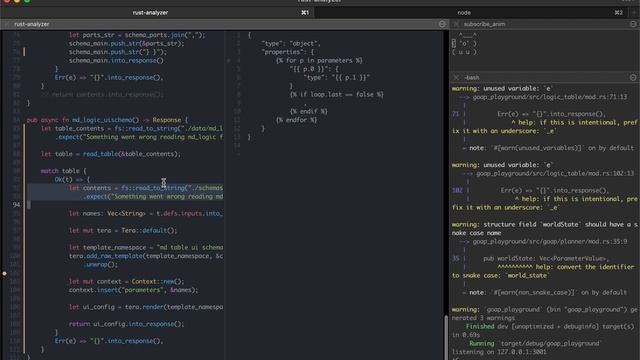Screen dimensions: 640x360
Task: Click '"type": "{{ p.1 }}"' template line
Action: click(337, 78)
